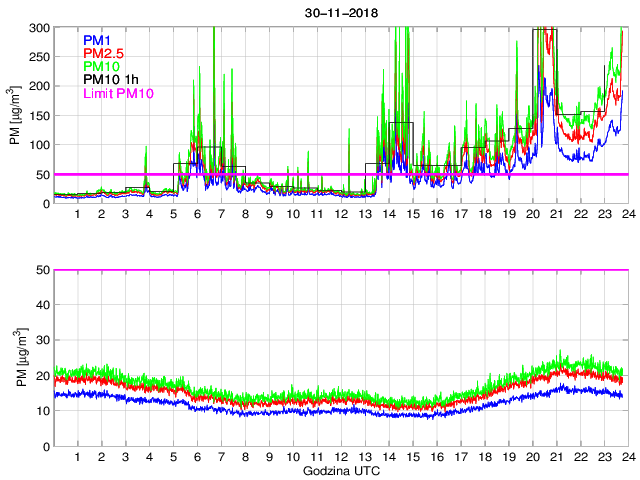Select the top chart's PM y-axis label

[x=15, y=116]
